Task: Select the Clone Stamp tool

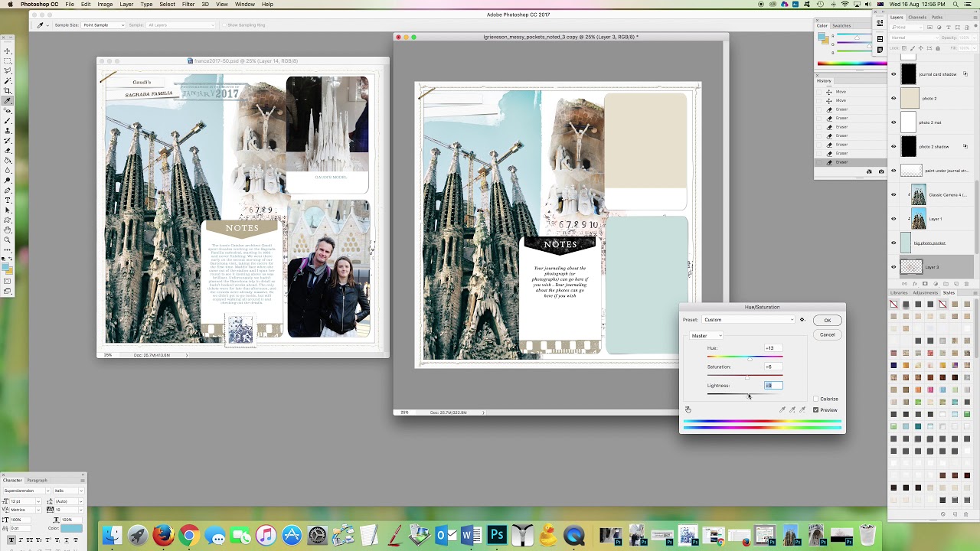Action: (8, 130)
